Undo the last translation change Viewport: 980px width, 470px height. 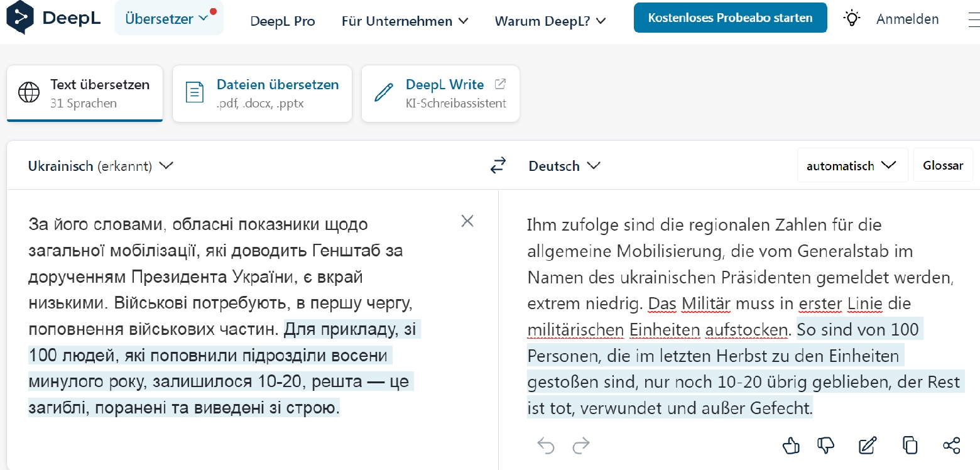546,445
